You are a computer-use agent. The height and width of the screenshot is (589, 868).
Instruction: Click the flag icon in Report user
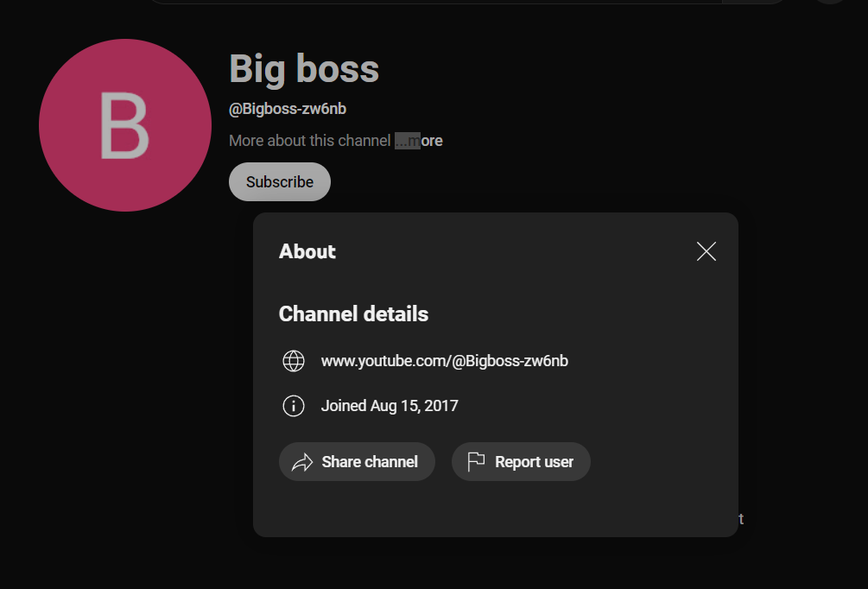coord(476,462)
